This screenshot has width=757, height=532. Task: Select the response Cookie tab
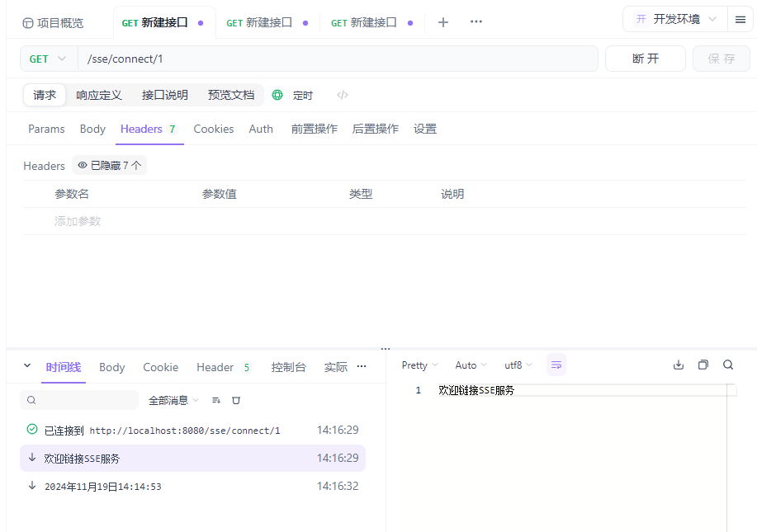point(161,368)
